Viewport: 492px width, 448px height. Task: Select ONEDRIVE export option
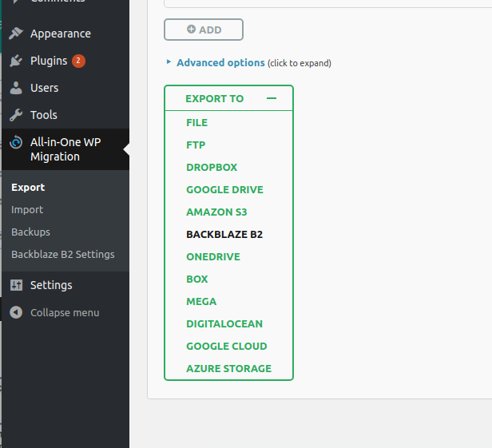pyautogui.click(x=213, y=256)
